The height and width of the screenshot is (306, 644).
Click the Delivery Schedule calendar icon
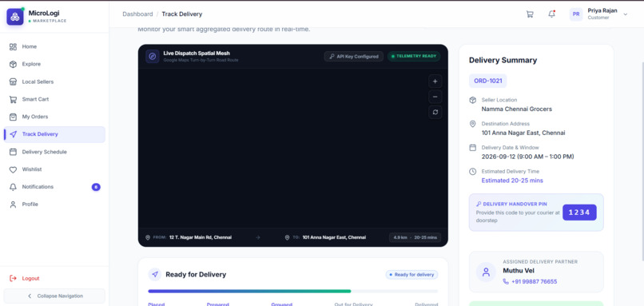[13, 152]
